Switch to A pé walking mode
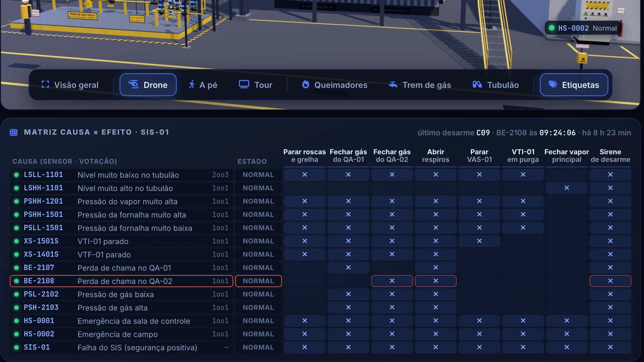 [x=203, y=85]
